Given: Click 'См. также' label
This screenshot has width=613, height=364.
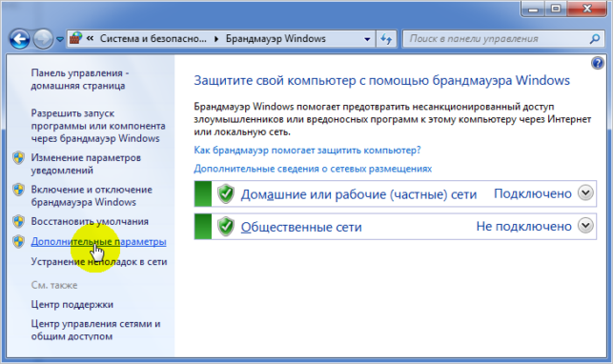Looking at the screenshot, I should click(54, 285).
